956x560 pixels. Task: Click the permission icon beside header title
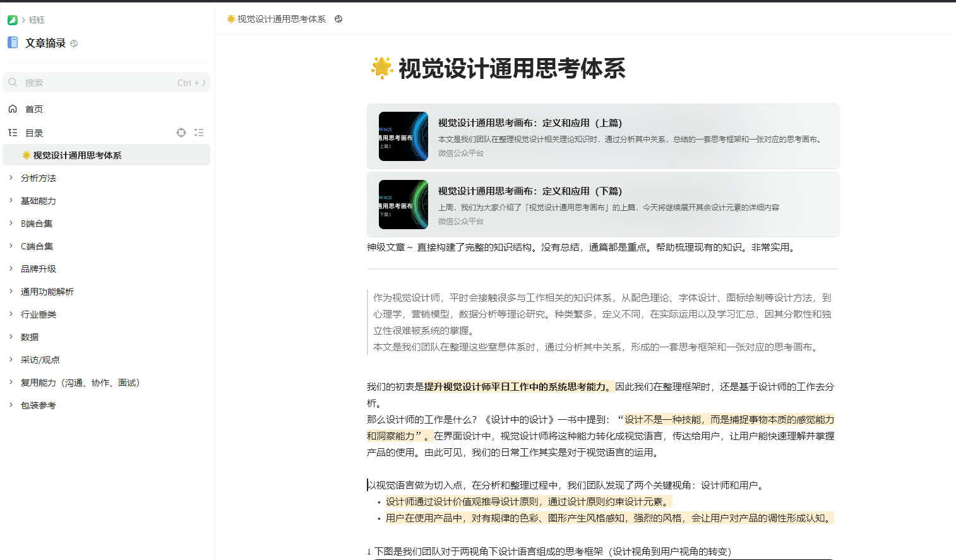coord(338,19)
